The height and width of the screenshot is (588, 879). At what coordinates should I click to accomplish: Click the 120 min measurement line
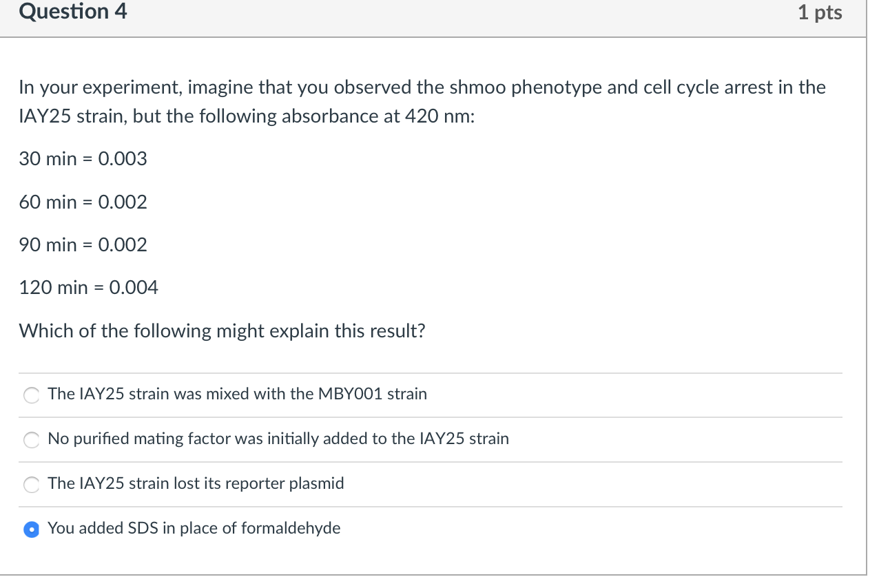click(x=89, y=288)
